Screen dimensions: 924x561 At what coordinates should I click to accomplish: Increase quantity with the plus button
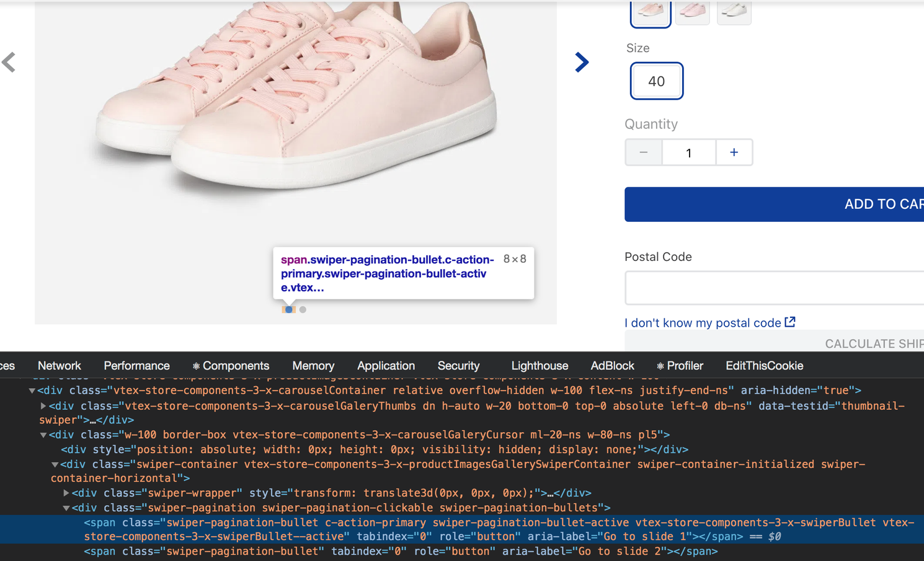click(734, 152)
